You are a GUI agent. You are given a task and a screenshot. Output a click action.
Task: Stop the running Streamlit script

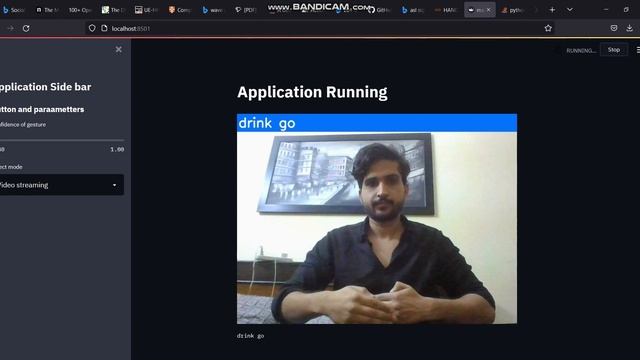tap(614, 50)
